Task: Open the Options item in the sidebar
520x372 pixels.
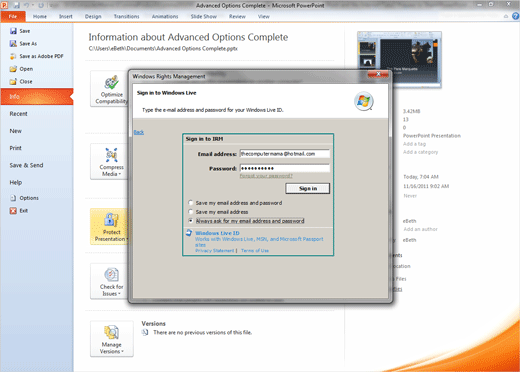Action: pyautogui.click(x=25, y=198)
